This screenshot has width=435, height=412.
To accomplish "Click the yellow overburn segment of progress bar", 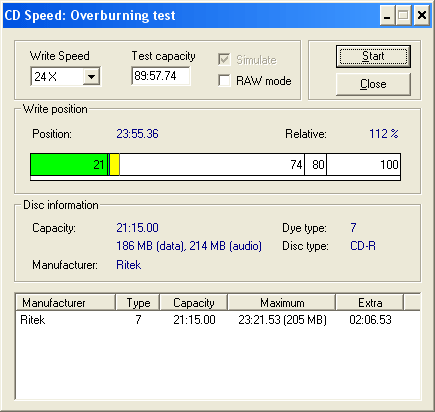I will point(114,164).
